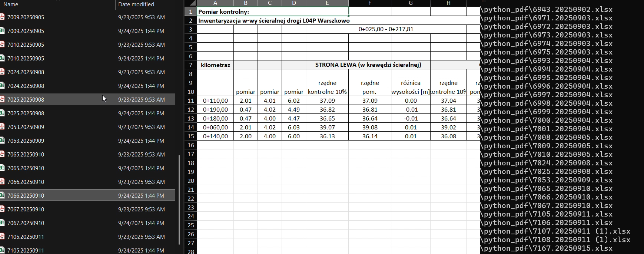
Task: Select Excel column H header
Action: coord(448,3)
